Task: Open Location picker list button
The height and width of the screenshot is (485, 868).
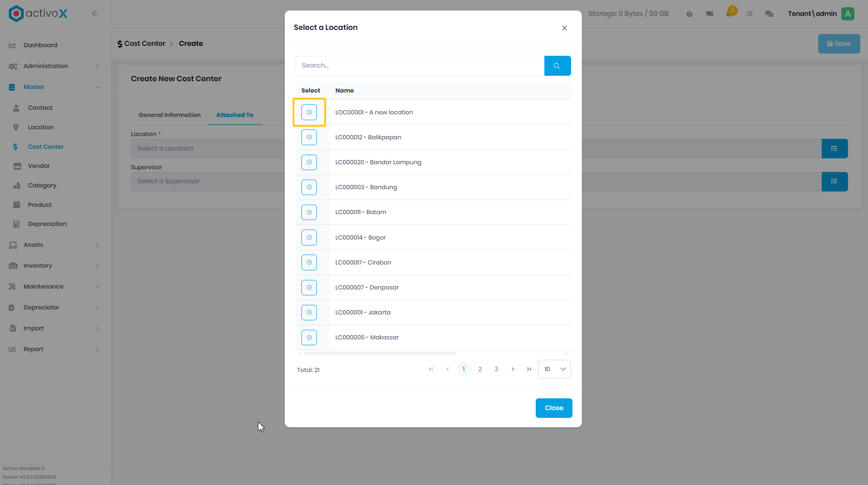Action: tap(834, 148)
